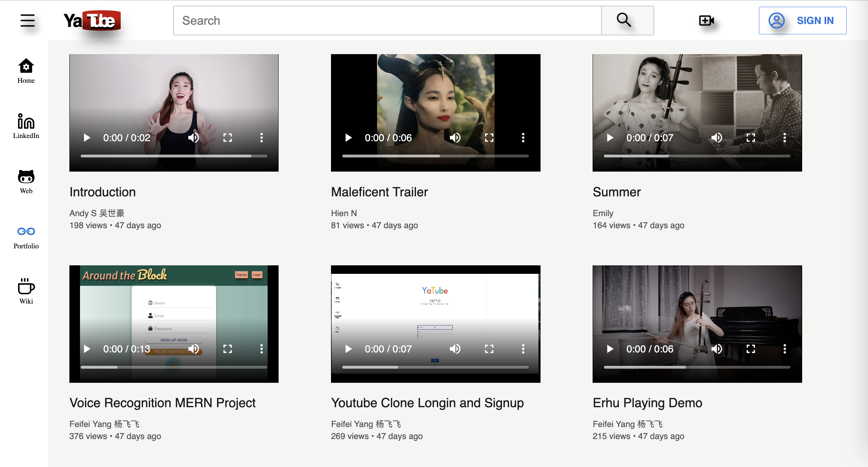Open Voice Recognition MERN Project title

coord(162,403)
